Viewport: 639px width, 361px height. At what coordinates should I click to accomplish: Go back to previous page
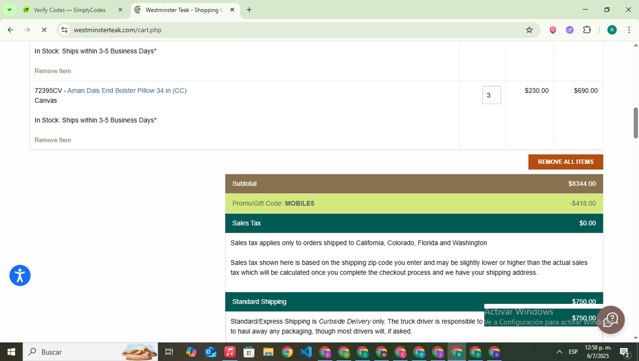point(11,30)
